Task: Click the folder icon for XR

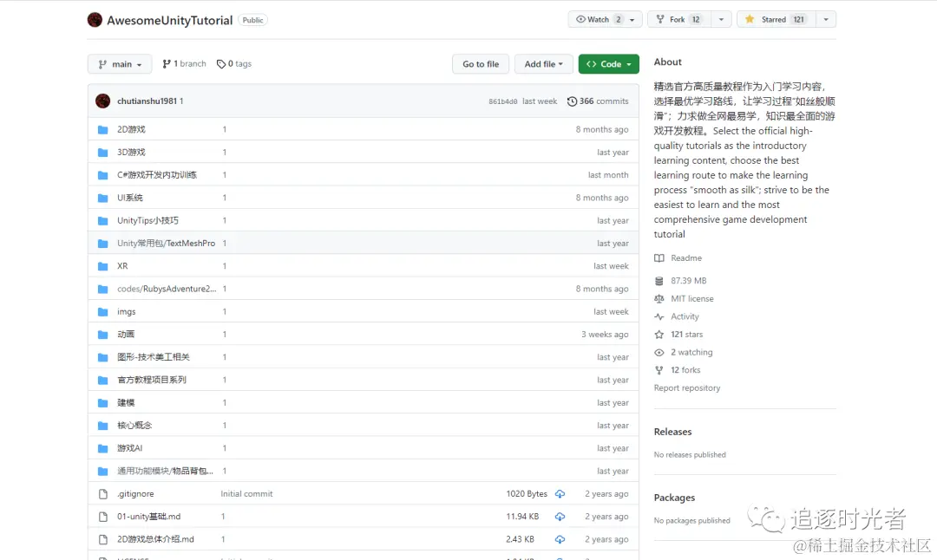Action: tap(102, 266)
